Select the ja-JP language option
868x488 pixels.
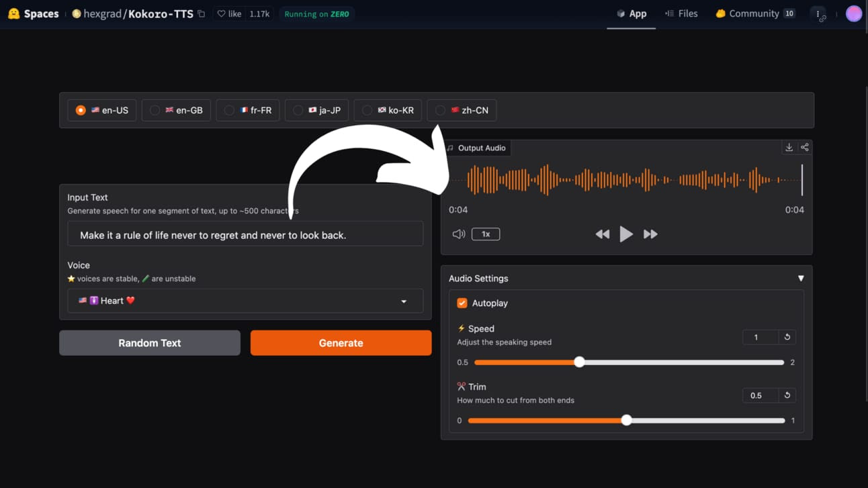316,110
